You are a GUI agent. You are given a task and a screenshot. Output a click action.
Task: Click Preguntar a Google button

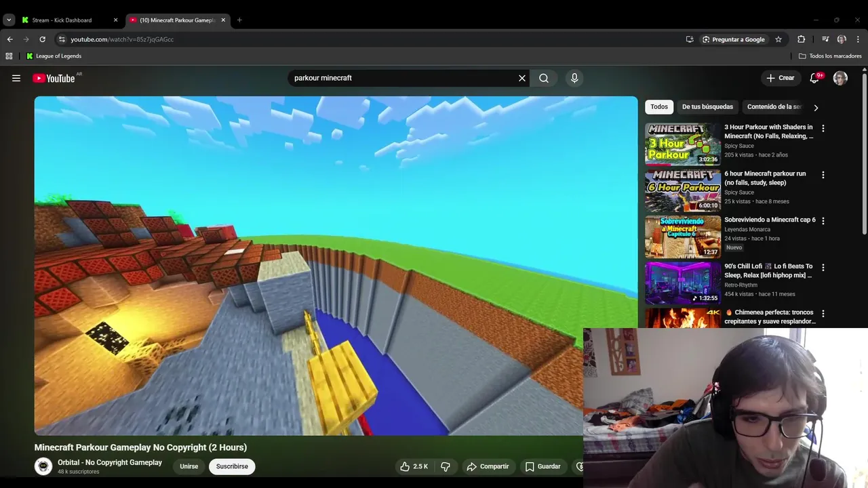733,39
